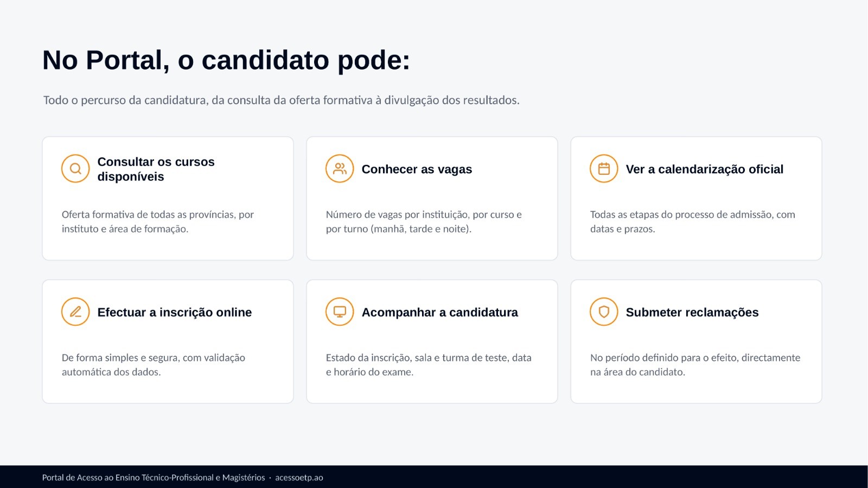Click the people icon beside Conhecer as vagas
Viewport: 868px width, 488px height.
pos(340,169)
